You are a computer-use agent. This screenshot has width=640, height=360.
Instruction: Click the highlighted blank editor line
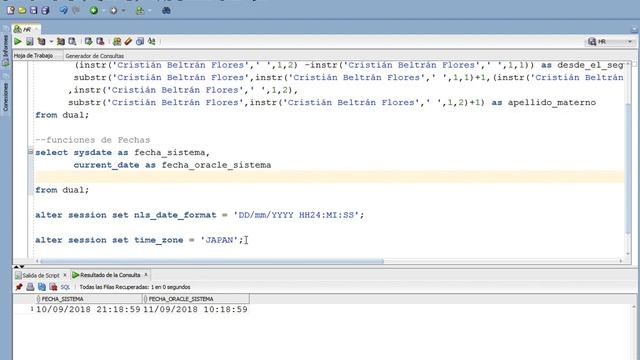click(x=329, y=177)
